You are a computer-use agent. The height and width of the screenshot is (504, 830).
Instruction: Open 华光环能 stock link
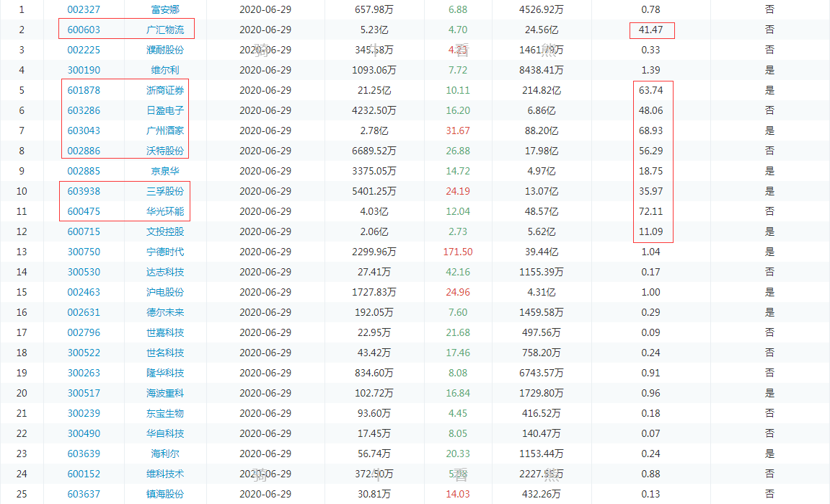(165, 211)
